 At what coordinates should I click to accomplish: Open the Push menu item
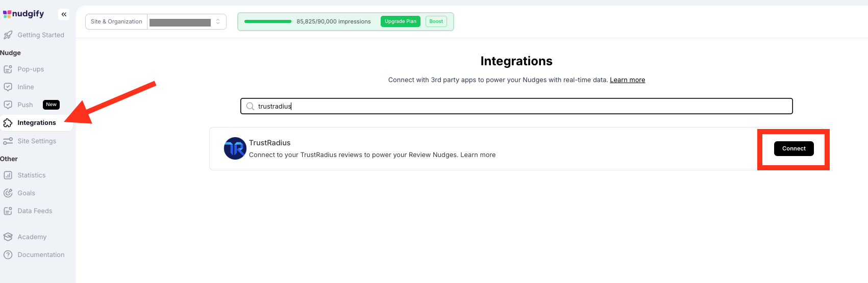(x=25, y=105)
